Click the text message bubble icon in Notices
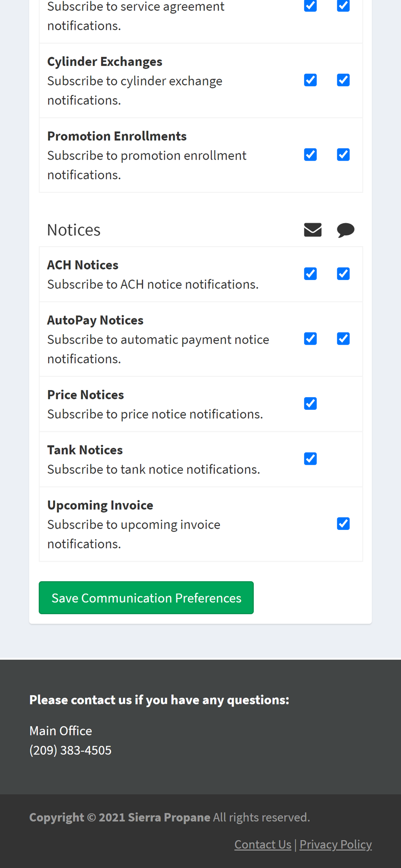This screenshot has height=868, width=401. (345, 230)
